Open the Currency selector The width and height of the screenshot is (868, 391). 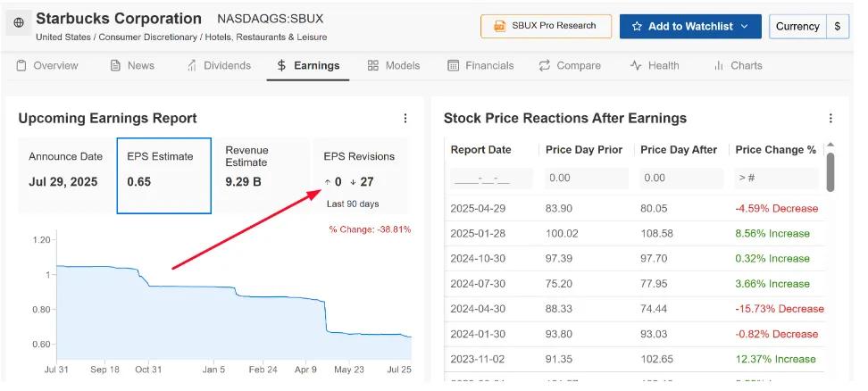pyautogui.click(x=797, y=26)
